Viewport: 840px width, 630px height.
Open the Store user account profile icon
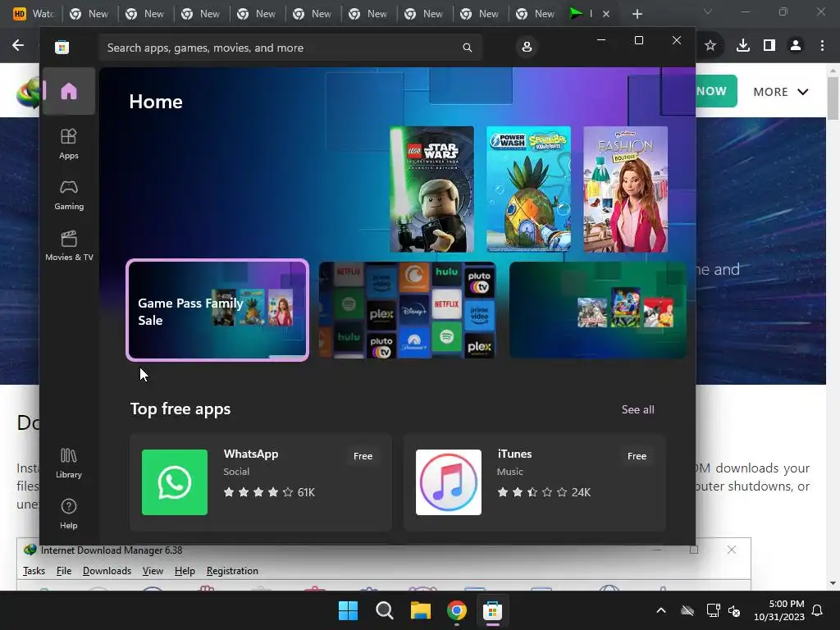[527, 47]
